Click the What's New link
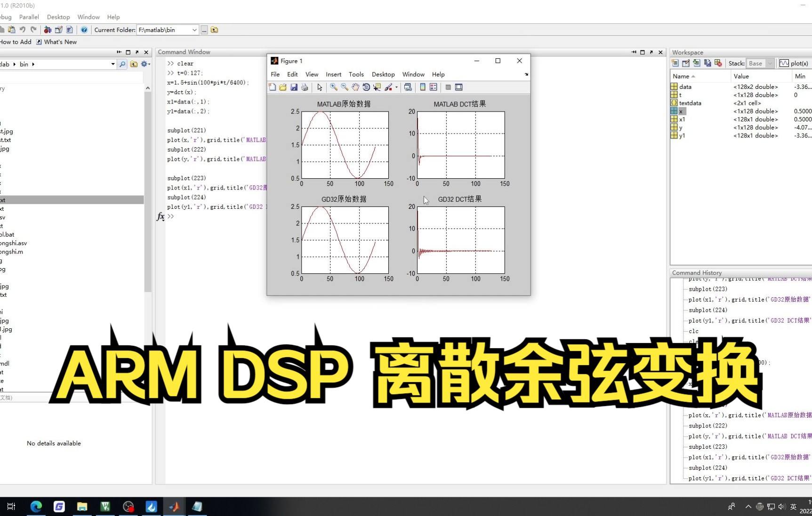The width and height of the screenshot is (812, 516). pos(59,41)
